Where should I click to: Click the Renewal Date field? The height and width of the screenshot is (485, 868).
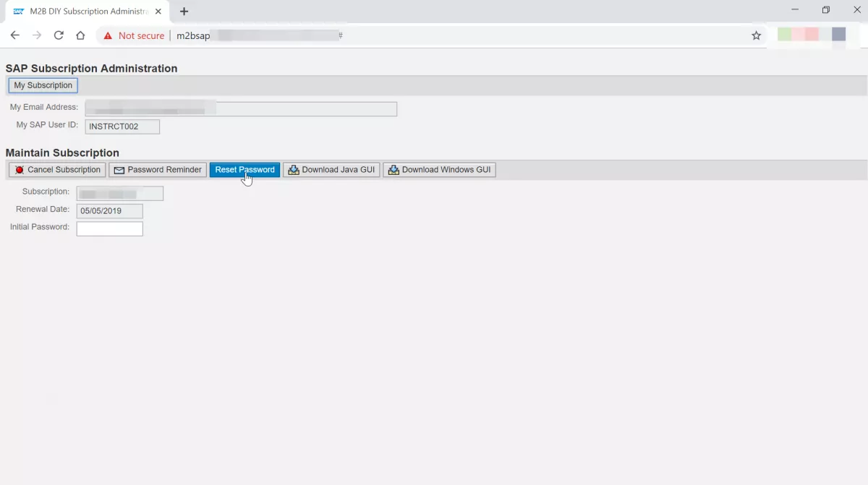tap(110, 211)
